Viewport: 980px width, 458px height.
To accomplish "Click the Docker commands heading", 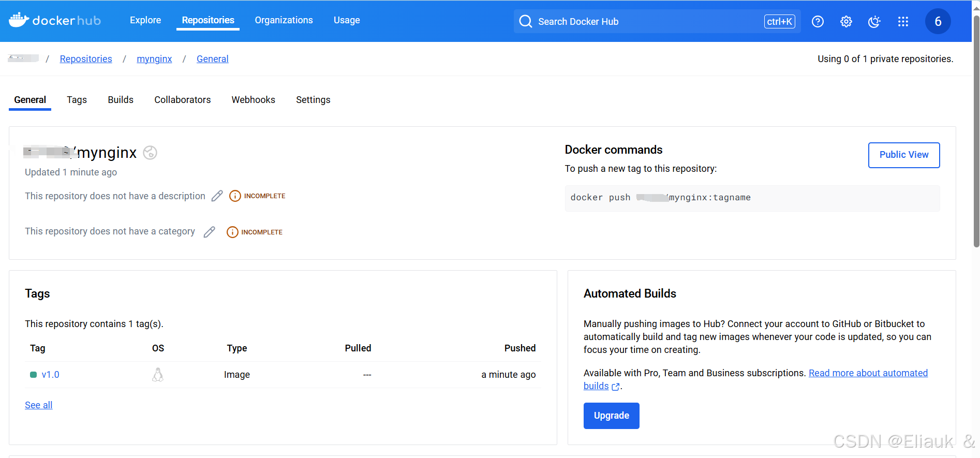I will coord(614,150).
